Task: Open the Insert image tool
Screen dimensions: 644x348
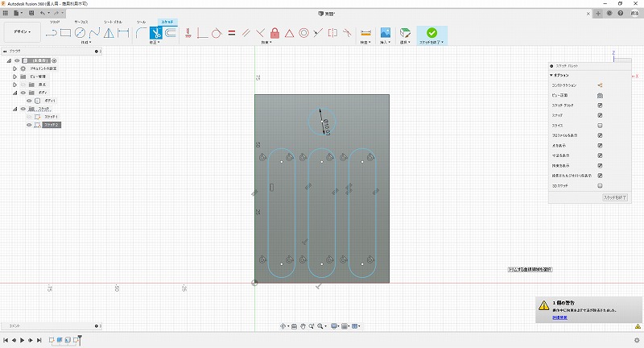Action: tap(386, 33)
